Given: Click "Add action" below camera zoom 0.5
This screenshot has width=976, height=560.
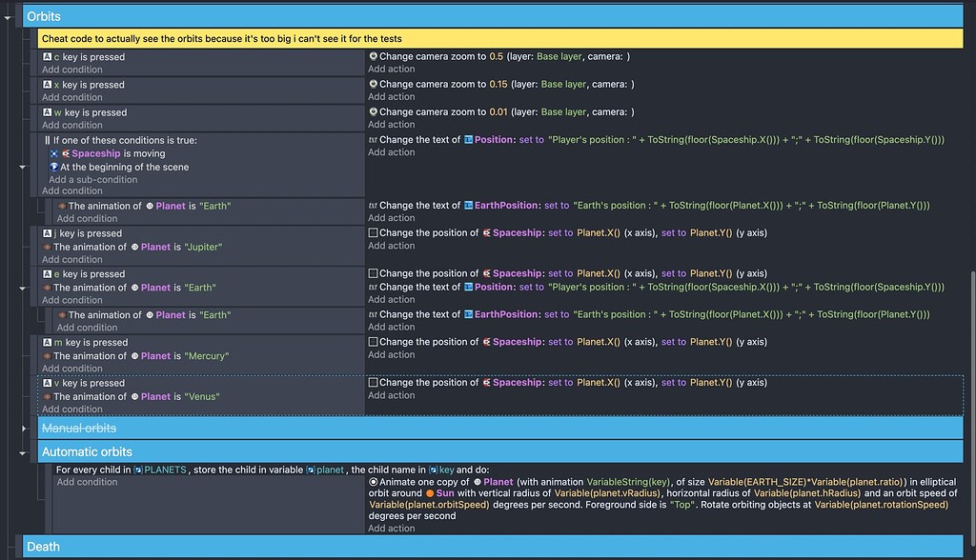Looking at the screenshot, I should 391,70.
